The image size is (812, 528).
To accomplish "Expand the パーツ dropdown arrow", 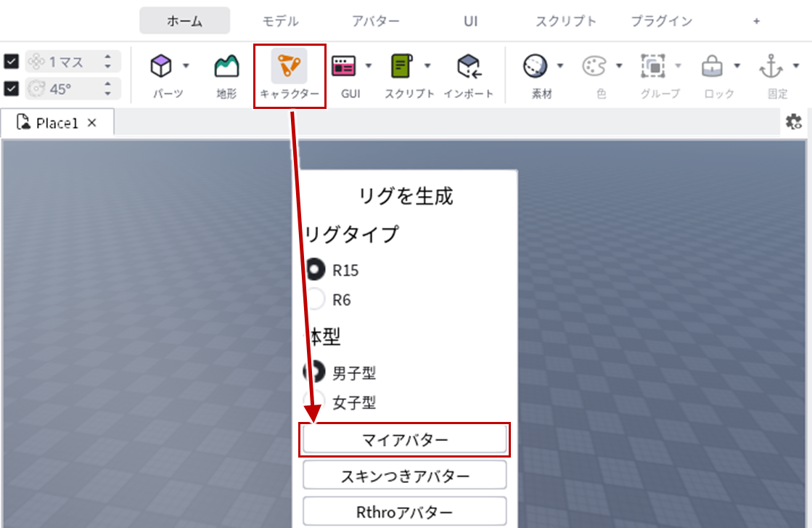I will tap(186, 66).
